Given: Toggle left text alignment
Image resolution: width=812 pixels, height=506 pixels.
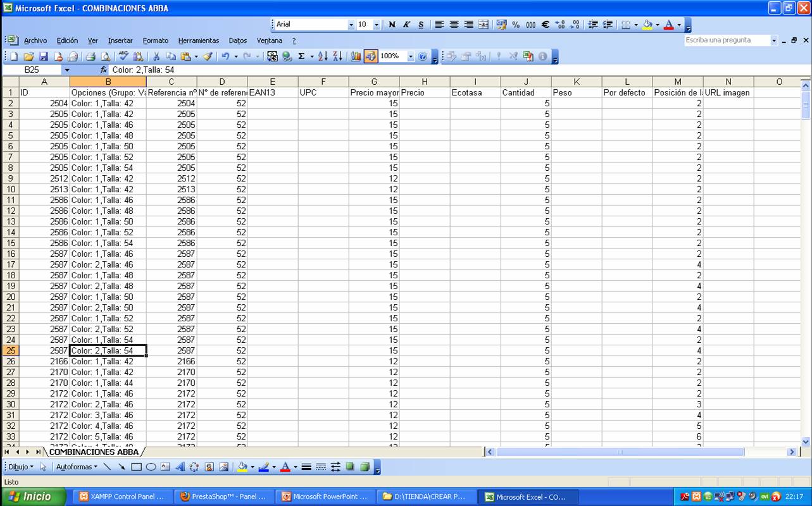Looking at the screenshot, I should [x=439, y=25].
